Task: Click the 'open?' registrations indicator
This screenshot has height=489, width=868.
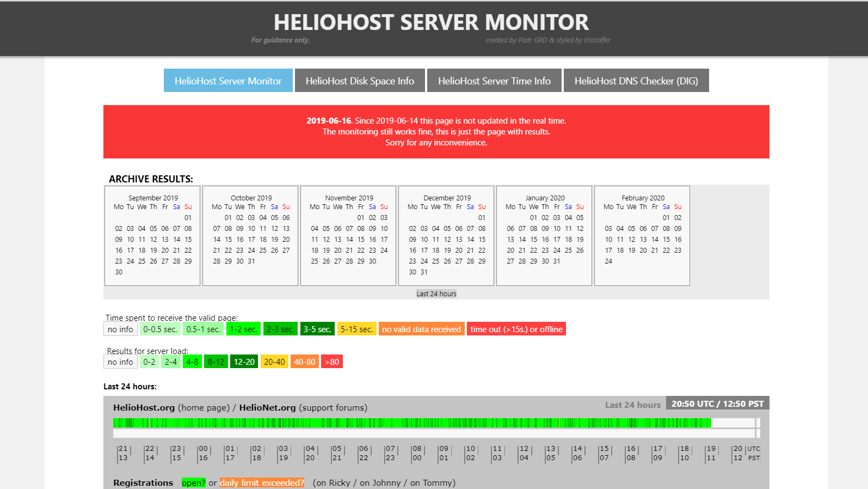Action: tap(194, 482)
